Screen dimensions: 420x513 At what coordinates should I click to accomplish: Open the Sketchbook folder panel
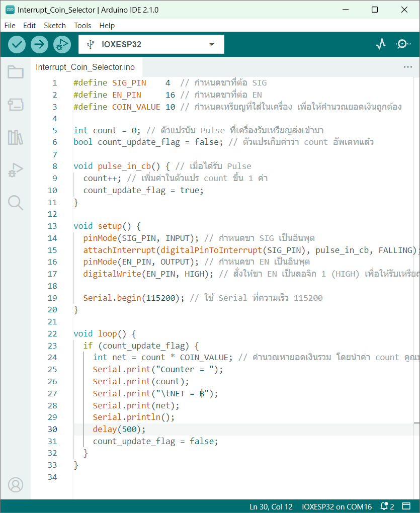coord(16,72)
